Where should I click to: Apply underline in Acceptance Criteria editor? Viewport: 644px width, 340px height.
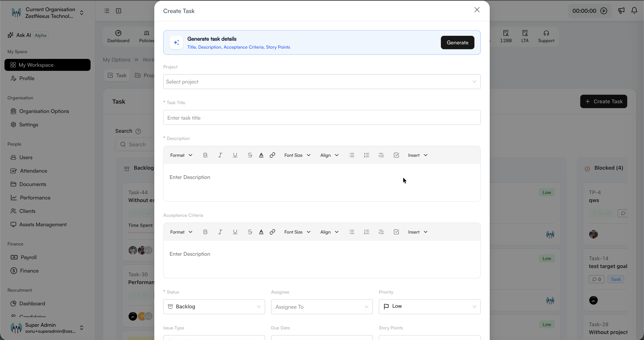[235, 232]
